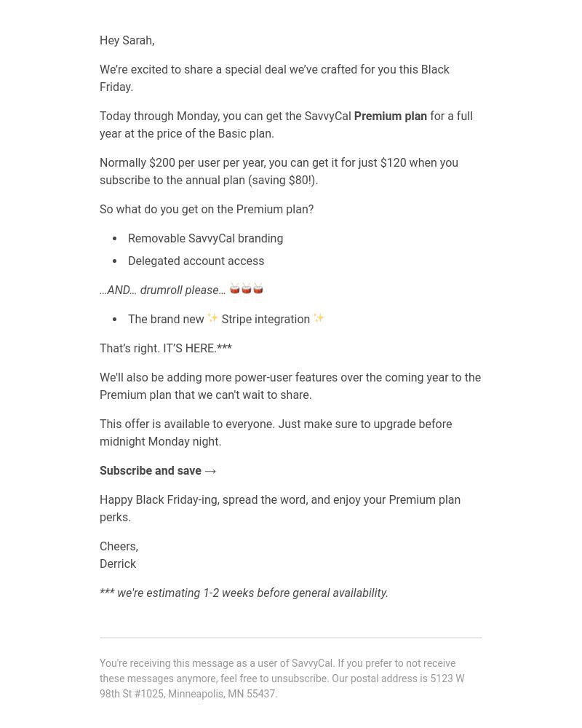This screenshot has width=582, height=728.
Task: Click the sparkle emoji after "Stripe integration"
Action: [319, 318]
